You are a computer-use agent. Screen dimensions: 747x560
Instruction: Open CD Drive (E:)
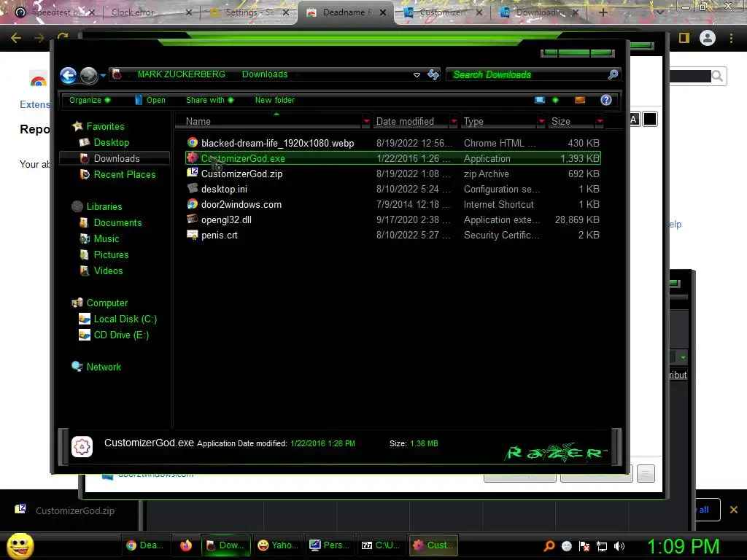[122, 335]
